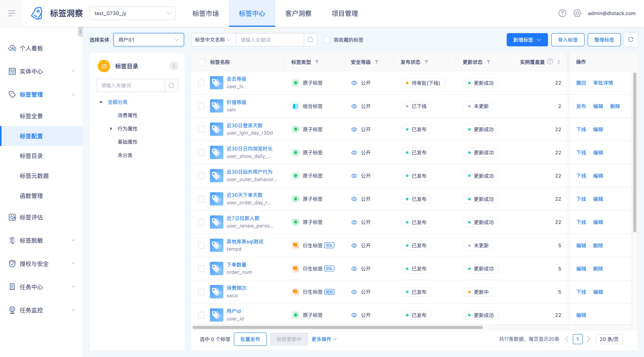Click the 请输入关键词 search field in toolbar
Screen dimensions: 644x357
[x=269, y=40]
